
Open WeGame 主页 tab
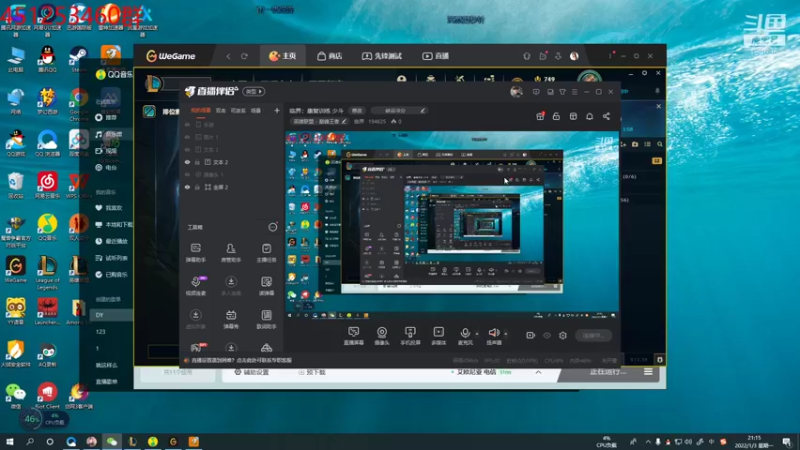click(283, 56)
